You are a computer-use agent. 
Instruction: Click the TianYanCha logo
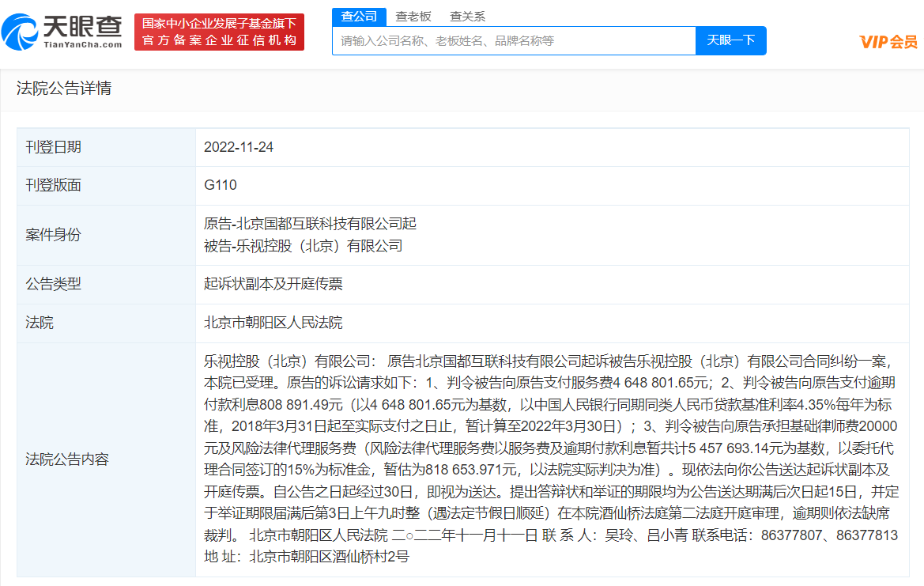tap(62, 32)
